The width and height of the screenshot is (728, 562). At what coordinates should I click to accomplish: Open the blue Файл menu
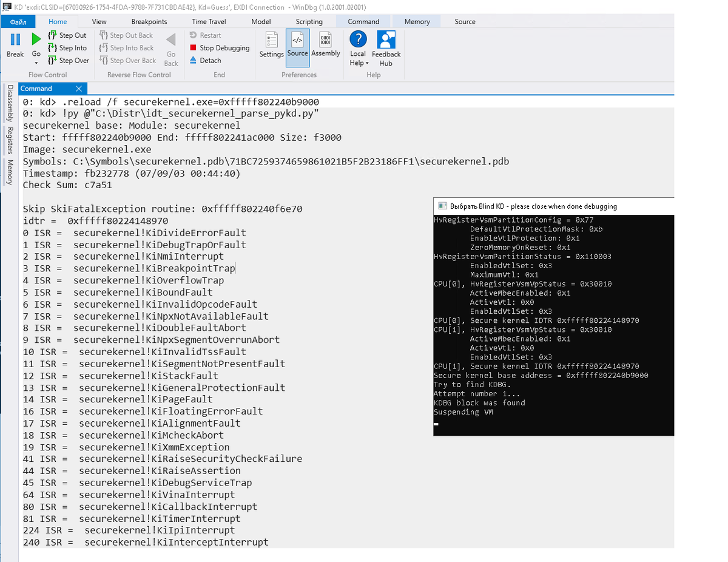pos(18,22)
